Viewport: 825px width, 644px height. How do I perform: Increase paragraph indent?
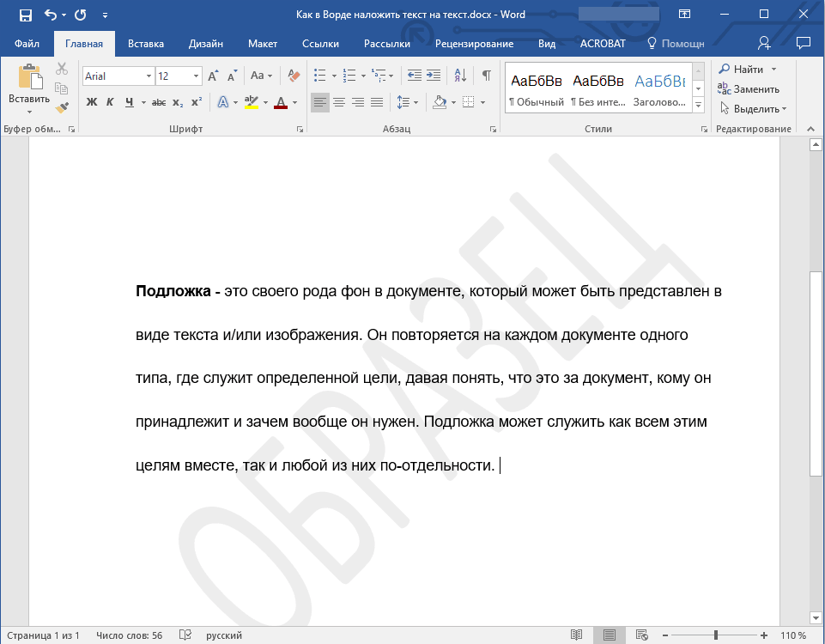click(x=434, y=76)
